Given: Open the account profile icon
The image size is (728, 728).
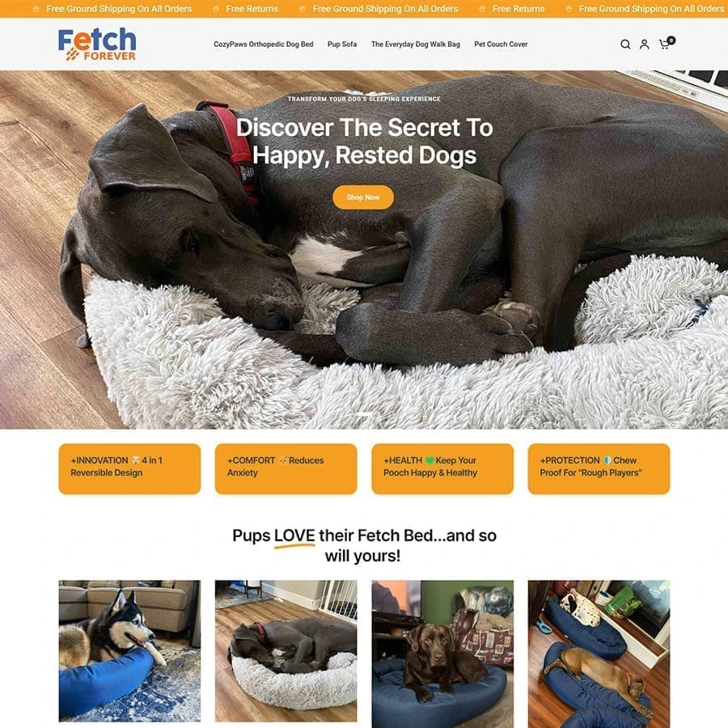Looking at the screenshot, I should pos(645,44).
